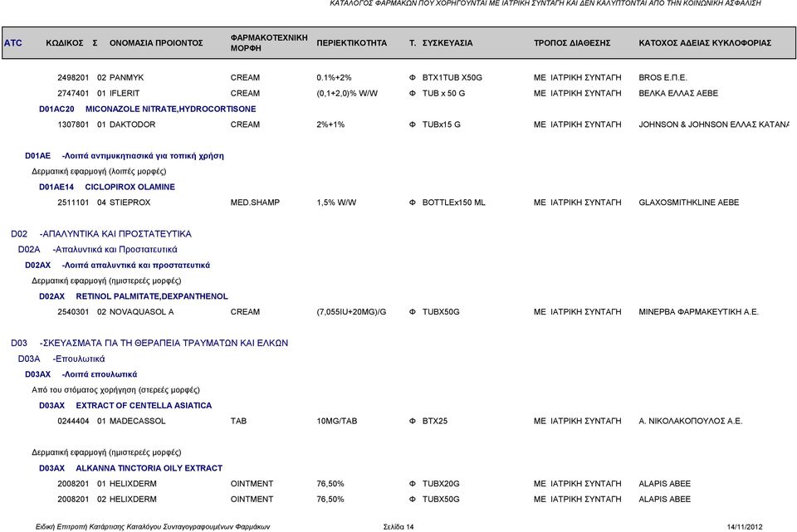Select code 2747401 in the IFLERIT row
The width and height of the screenshot is (797, 532).
(73, 94)
